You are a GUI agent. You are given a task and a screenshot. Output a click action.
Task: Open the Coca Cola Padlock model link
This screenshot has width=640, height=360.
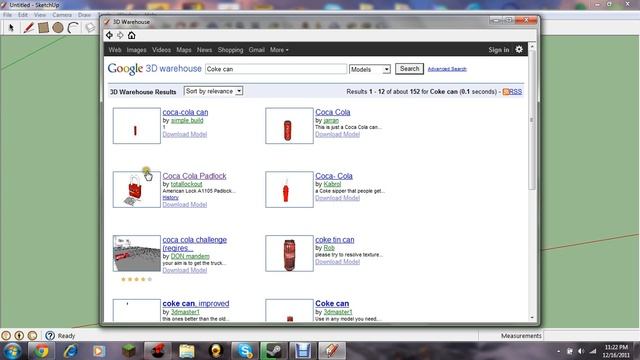[194, 176]
